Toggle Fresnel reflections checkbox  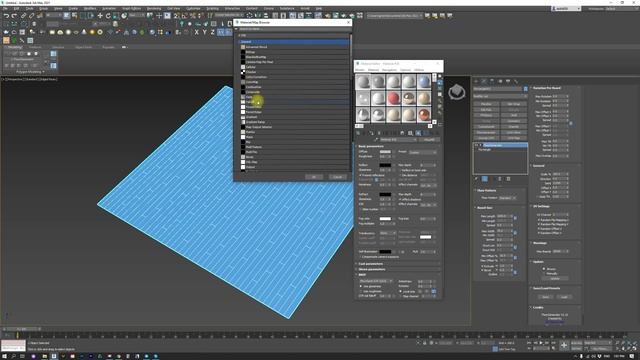pos(360,175)
